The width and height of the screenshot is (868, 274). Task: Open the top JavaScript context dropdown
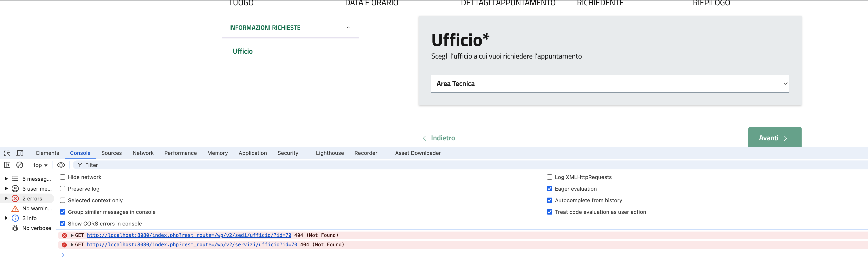tap(40, 165)
